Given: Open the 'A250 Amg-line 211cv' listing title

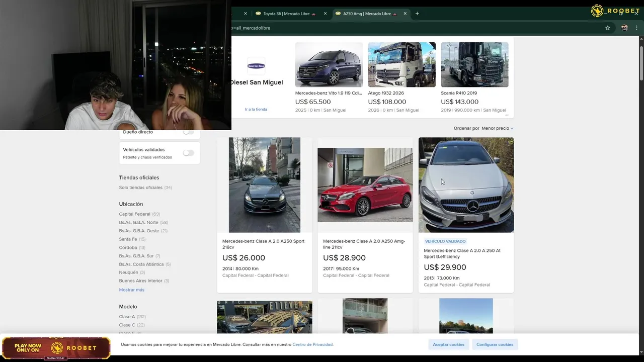Looking at the screenshot, I should tap(364, 244).
